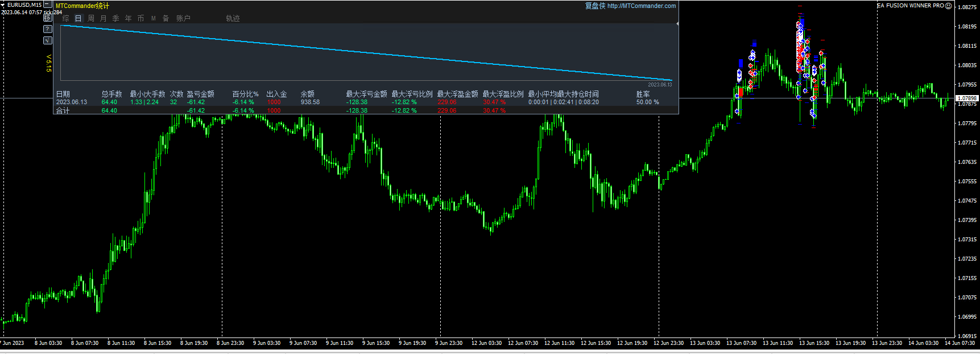
Task: Click the minimize panel button beside EURUSD,M15
Action: click(48, 5)
